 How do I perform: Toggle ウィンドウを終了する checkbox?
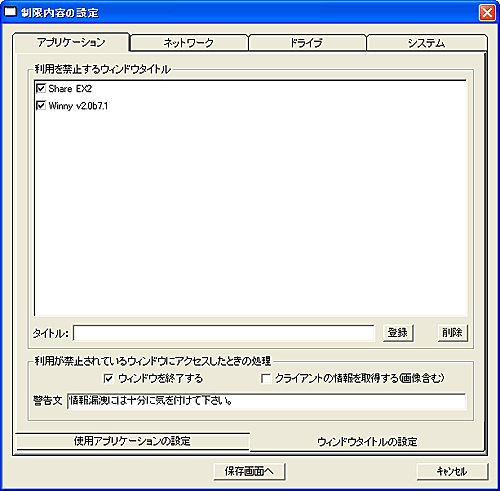click(x=108, y=378)
